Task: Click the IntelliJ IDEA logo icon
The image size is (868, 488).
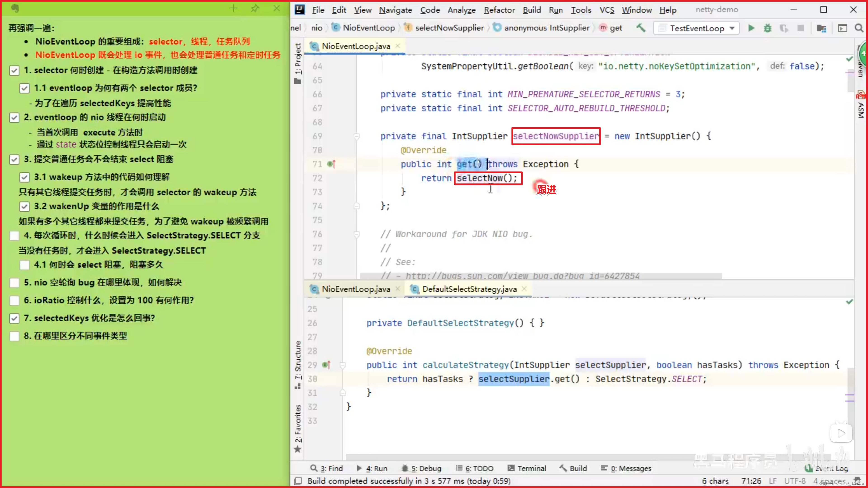Action: pos(300,9)
